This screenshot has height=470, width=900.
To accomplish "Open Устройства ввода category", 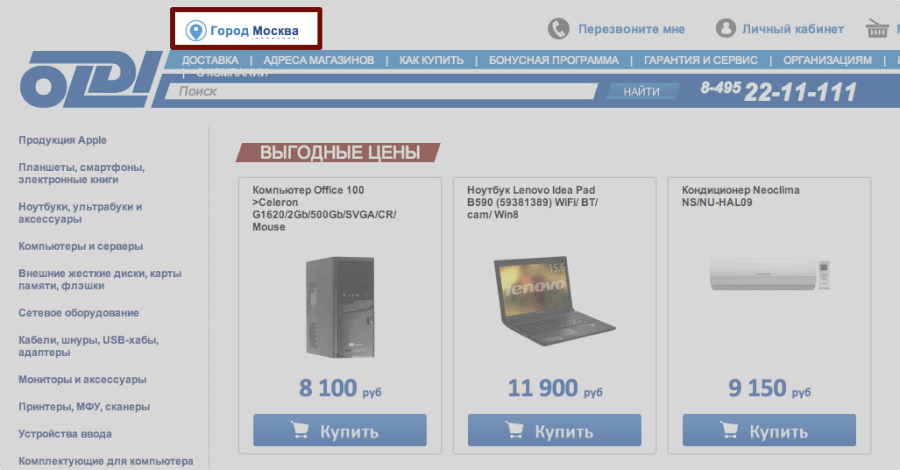I will point(65,434).
